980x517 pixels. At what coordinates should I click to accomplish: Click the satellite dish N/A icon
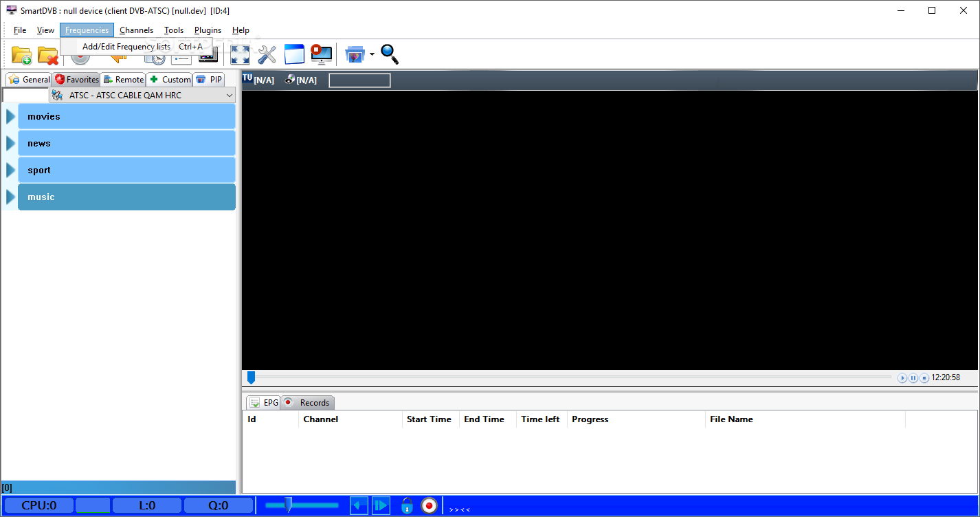[x=290, y=79]
